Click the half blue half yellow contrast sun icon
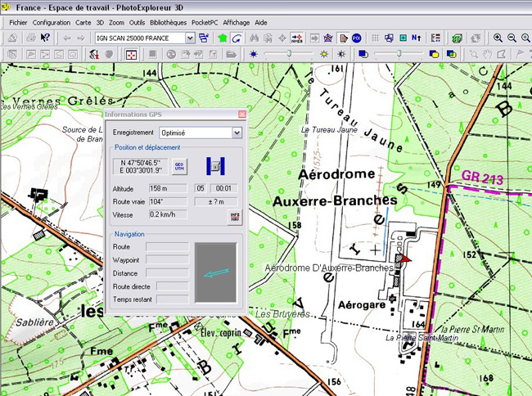This screenshot has height=396, width=532. click(x=341, y=54)
